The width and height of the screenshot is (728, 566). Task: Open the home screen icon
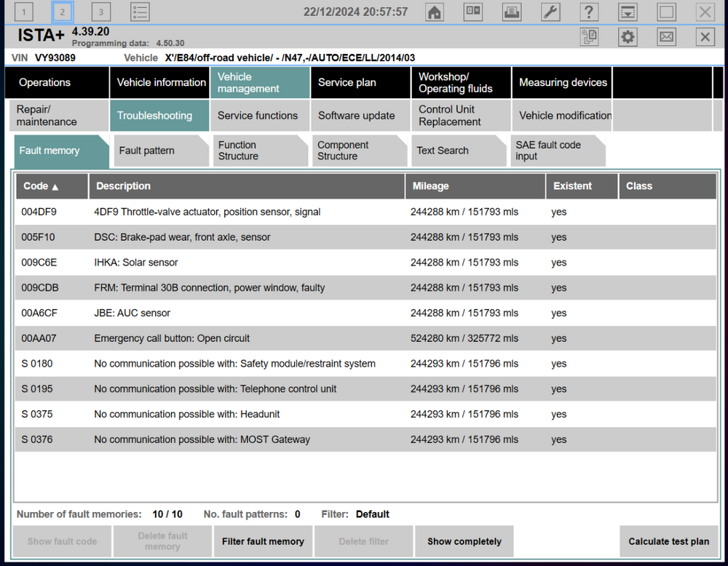[x=434, y=12]
